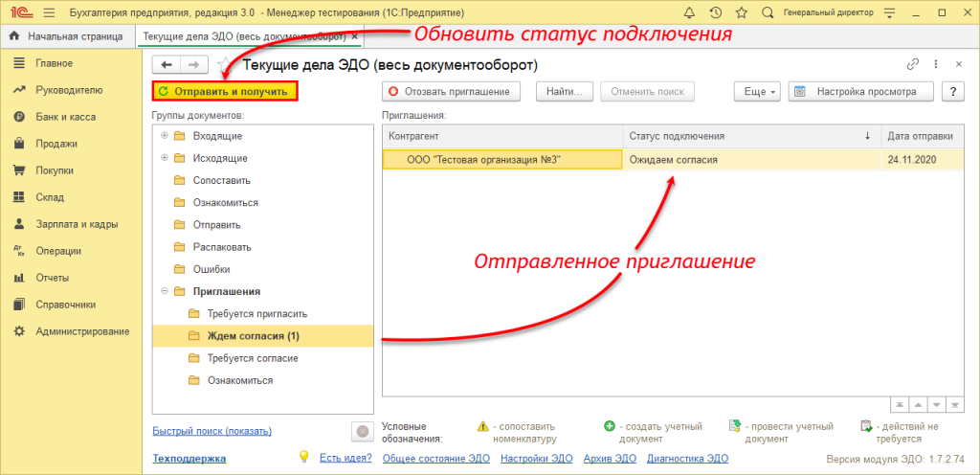Open the Еще dropdown menu
The width and height of the screenshot is (980, 475).
pos(759,91)
